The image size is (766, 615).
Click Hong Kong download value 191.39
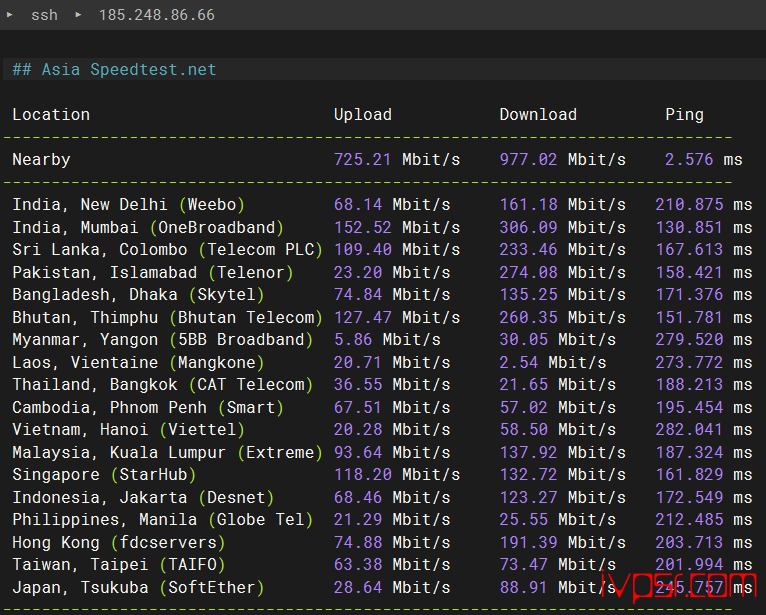coord(528,542)
